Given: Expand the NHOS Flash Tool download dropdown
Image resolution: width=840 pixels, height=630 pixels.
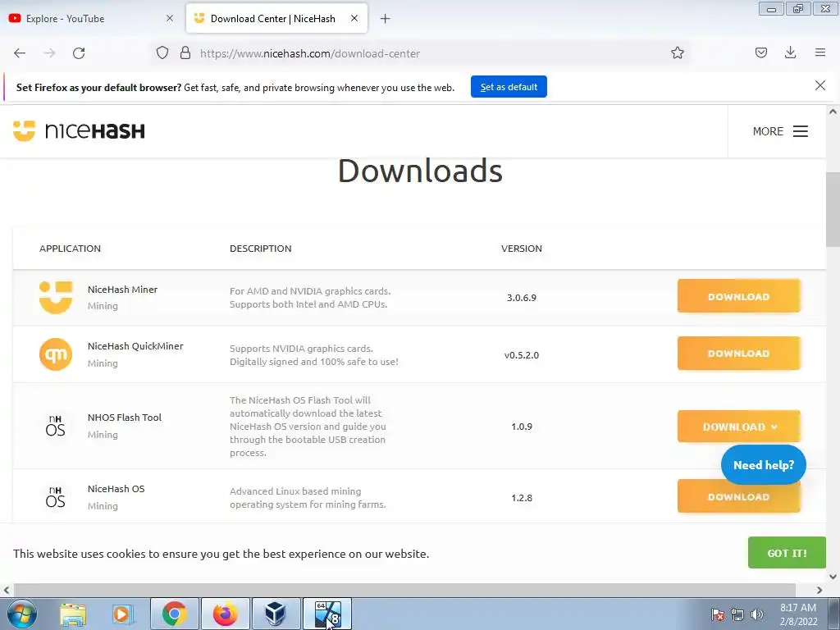Looking at the screenshot, I should tap(739, 427).
